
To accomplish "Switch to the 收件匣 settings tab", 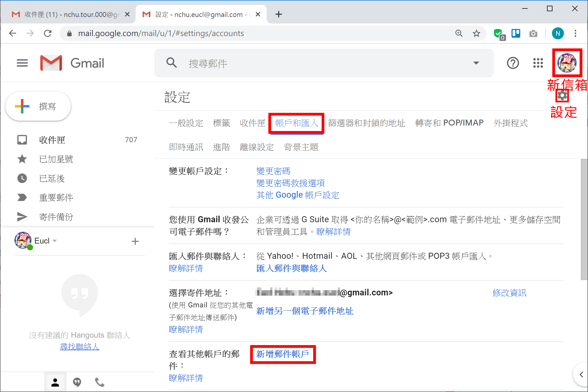I will 253,123.
